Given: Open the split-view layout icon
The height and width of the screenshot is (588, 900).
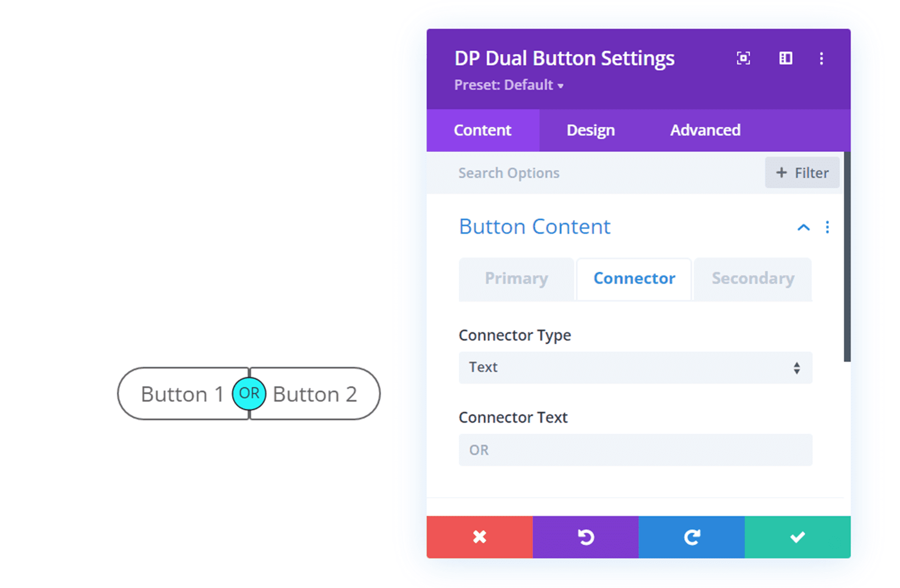Looking at the screenshot, I should [x=785, y=58].
